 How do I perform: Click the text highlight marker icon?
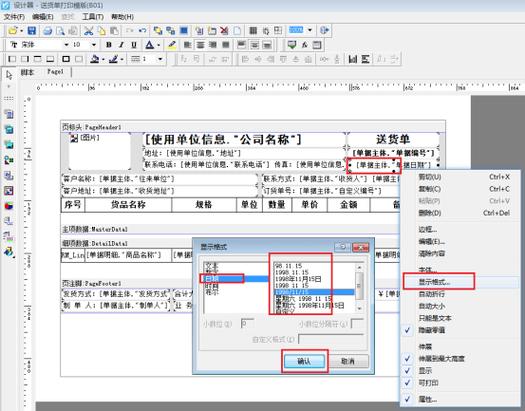point(172,45)
